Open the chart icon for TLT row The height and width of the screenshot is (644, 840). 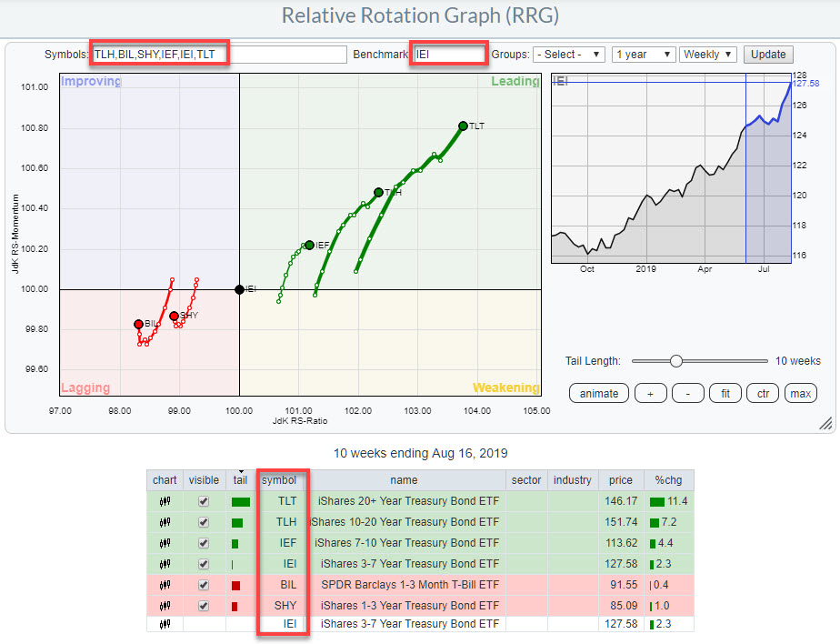click(165, 501)
